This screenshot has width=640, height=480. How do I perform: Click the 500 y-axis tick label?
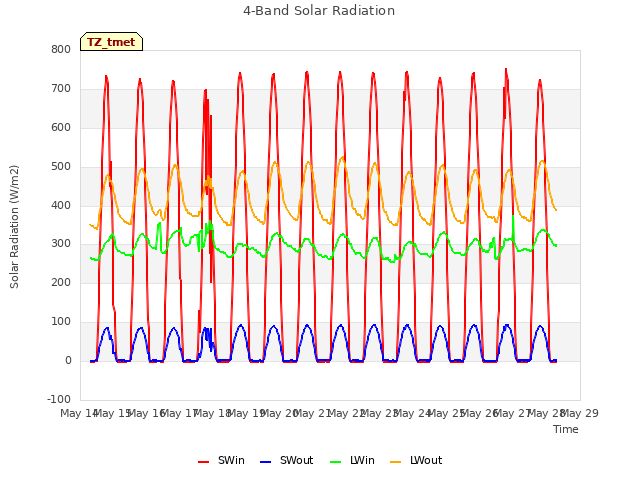61,167
